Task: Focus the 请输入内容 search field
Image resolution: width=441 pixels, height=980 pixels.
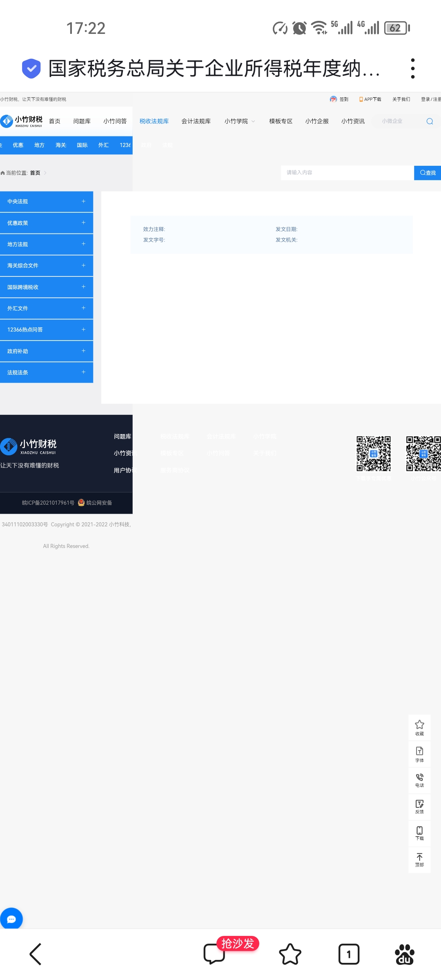Action: point(347,173)
